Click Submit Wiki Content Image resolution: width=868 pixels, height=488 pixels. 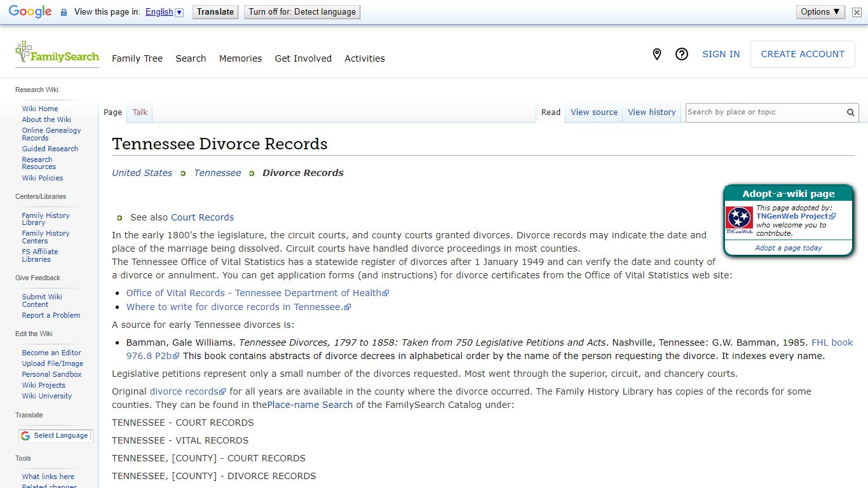(42, 301)
